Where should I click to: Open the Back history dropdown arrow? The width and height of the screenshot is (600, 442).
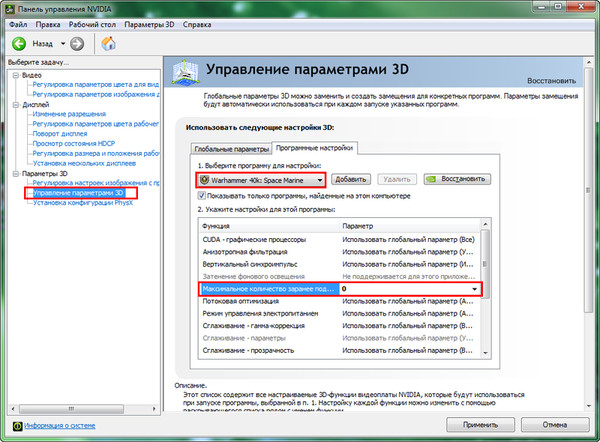[63, 44]
